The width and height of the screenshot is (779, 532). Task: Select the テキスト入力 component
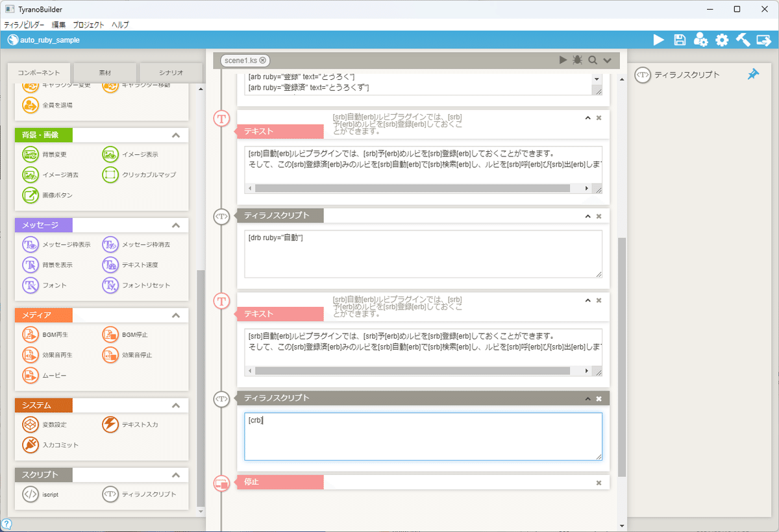click(x=130, y=424)
